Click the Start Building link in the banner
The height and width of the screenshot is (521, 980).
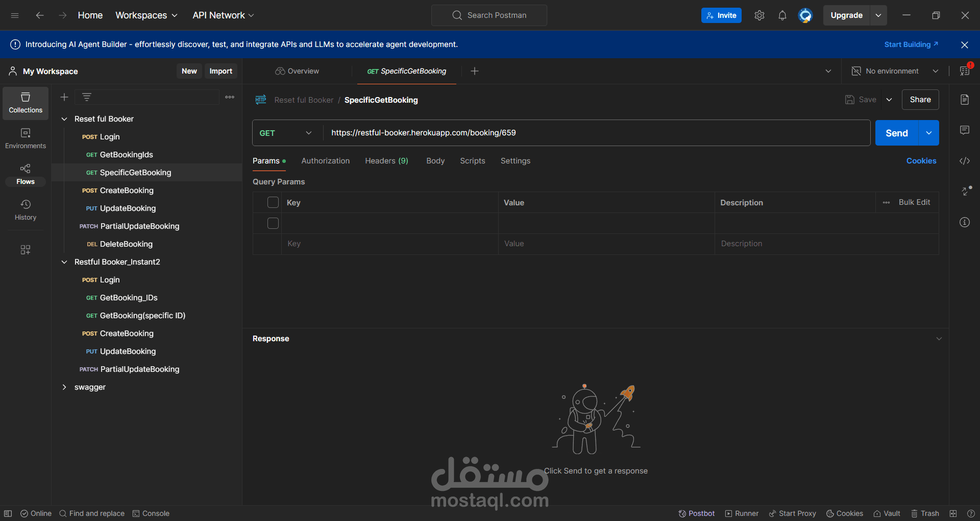point(911,44)
